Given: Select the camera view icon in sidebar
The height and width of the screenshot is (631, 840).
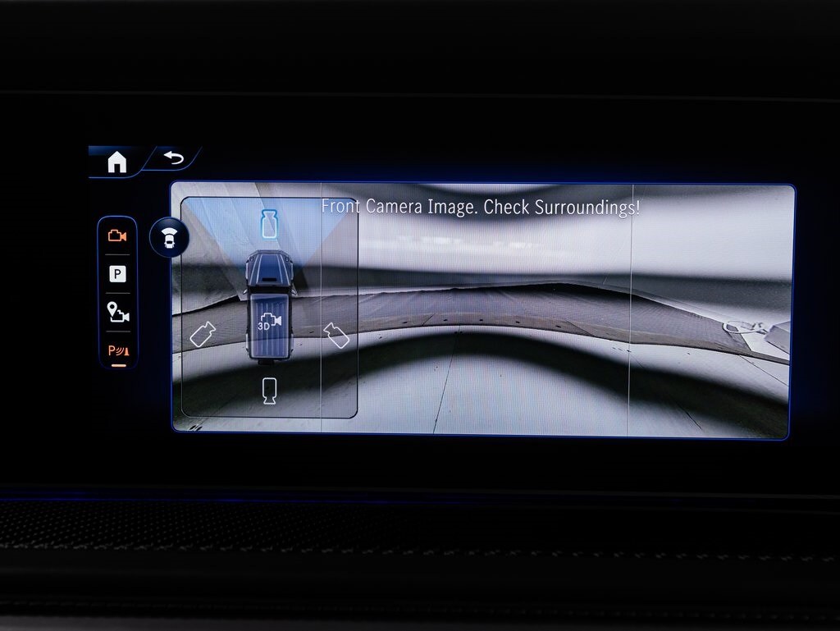Looking at the screenshot, I should click(117, 235).
